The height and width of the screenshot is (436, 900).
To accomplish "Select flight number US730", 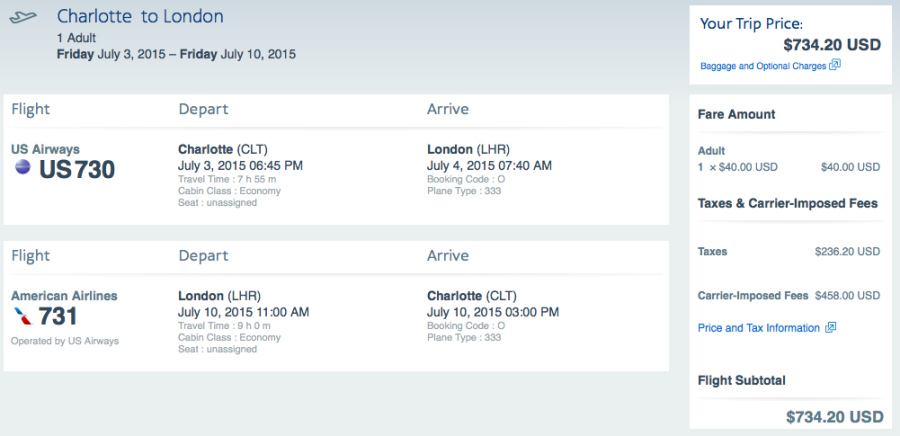I will click(77, 170).
